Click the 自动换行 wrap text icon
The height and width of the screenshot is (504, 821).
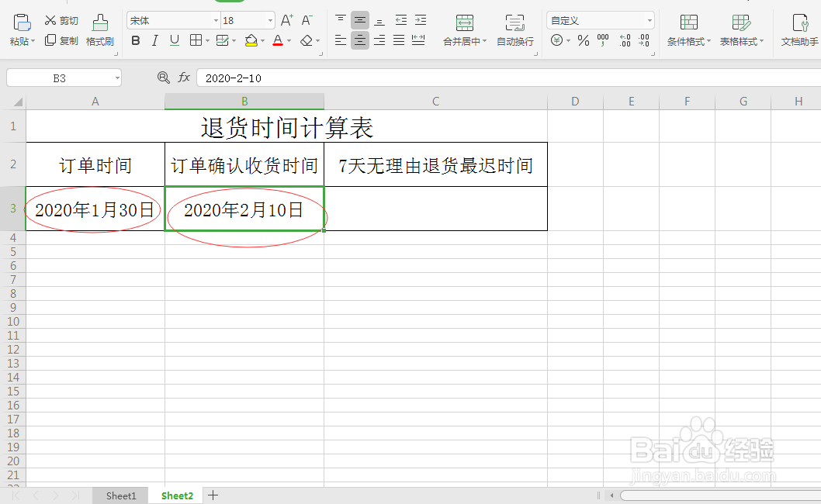[514, 31]
